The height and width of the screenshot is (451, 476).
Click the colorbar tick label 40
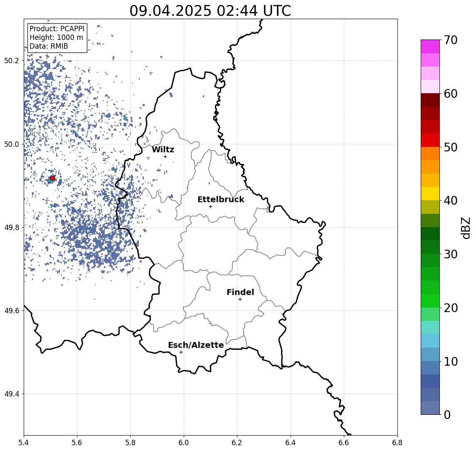(x=451, y=201)
